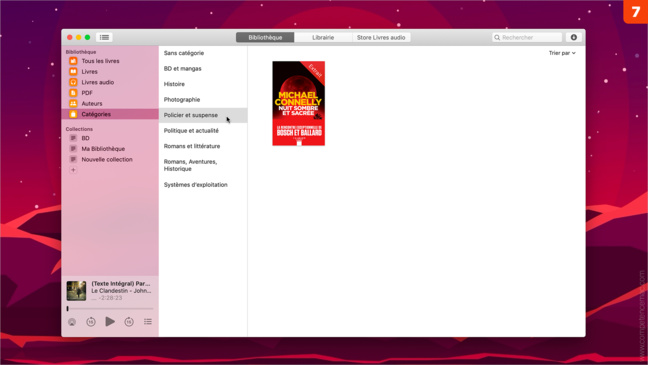Select the Policier et suspense category

coord(203,115)
